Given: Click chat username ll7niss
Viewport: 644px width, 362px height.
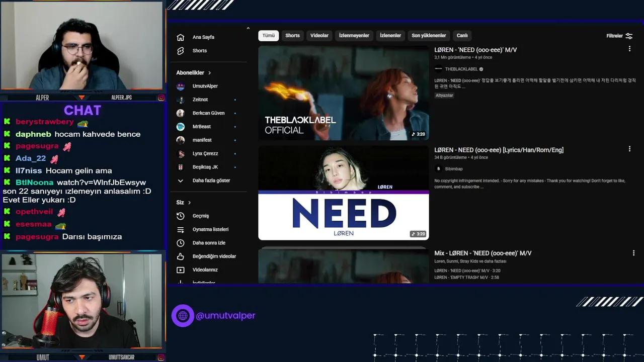Looking at the screenshot, I should click(x=29, y=170).
